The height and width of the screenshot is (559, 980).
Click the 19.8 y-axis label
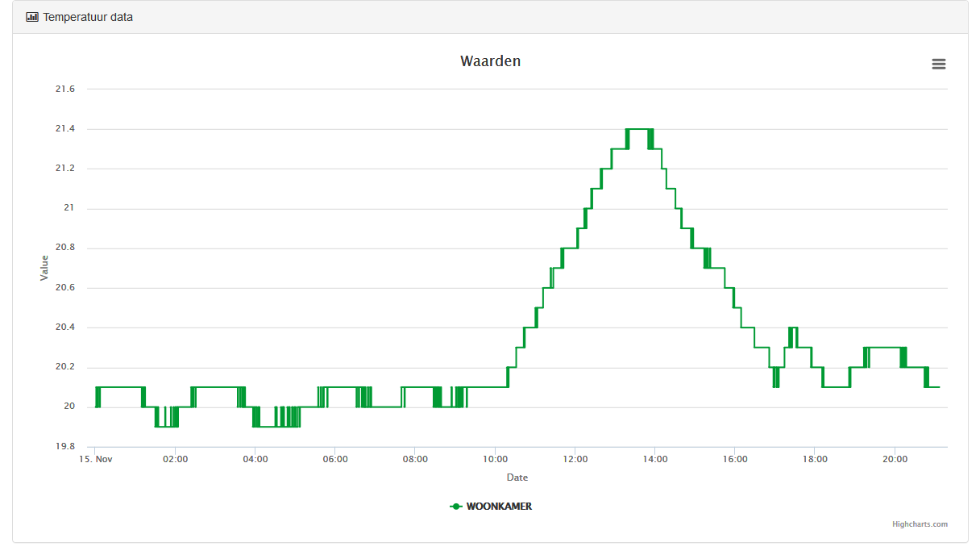[x=64, y=446]
